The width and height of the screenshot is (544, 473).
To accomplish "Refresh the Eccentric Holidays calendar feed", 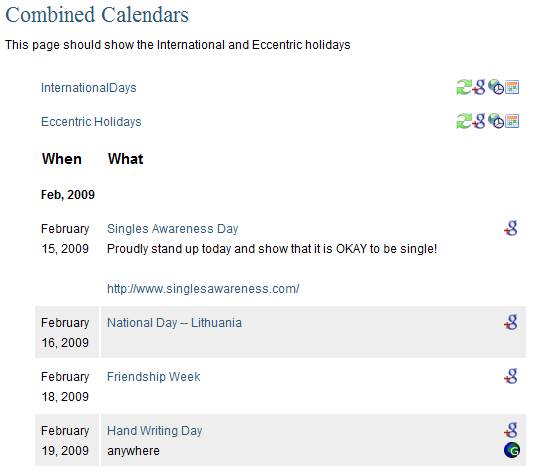I will point(464,121).
